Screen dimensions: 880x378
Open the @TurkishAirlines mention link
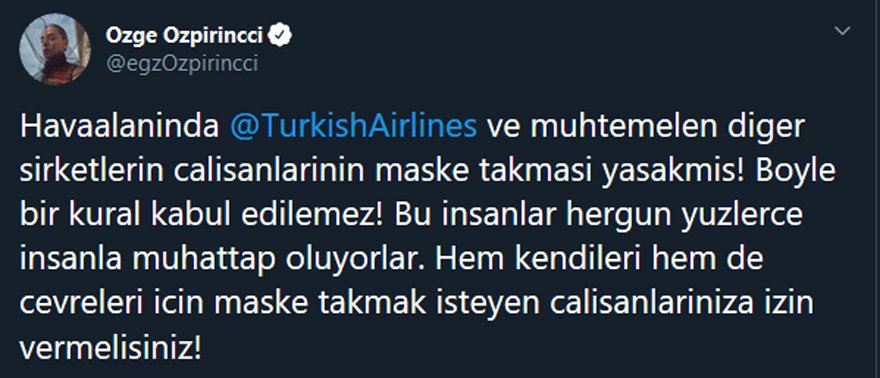pyautogui.click(x=353, y=128)
